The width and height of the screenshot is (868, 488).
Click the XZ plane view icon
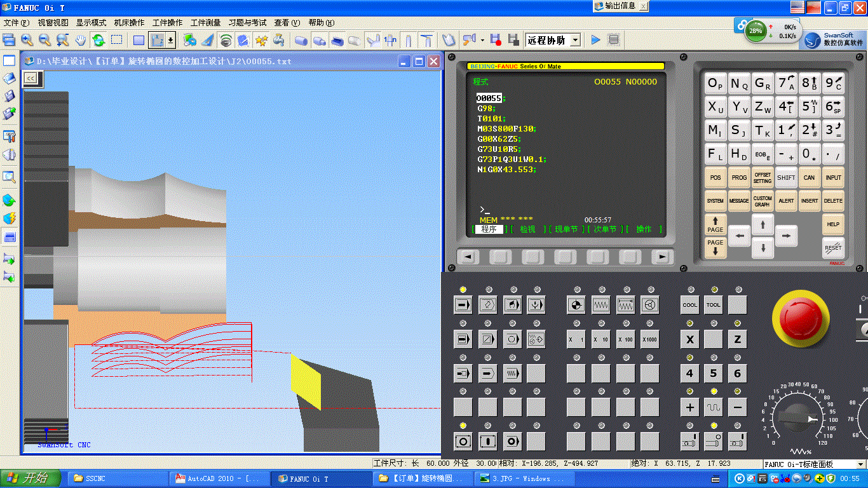(156, 40)
